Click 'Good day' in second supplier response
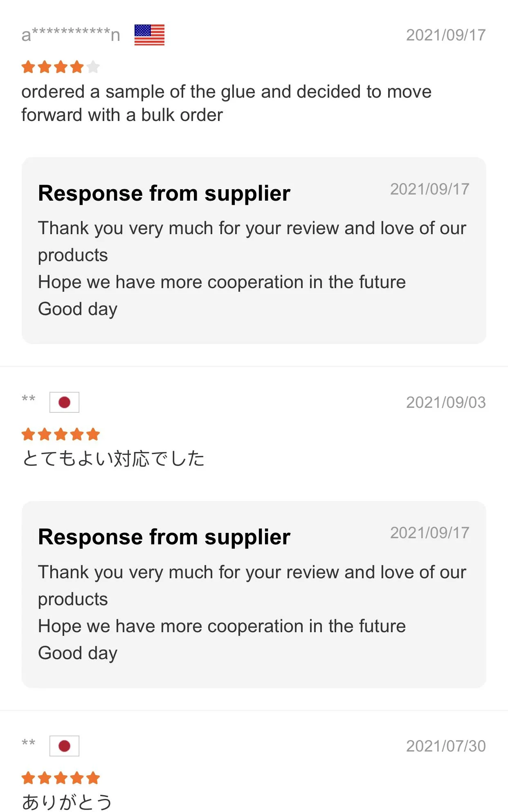The image size is (508, 812). coord(78,653)
